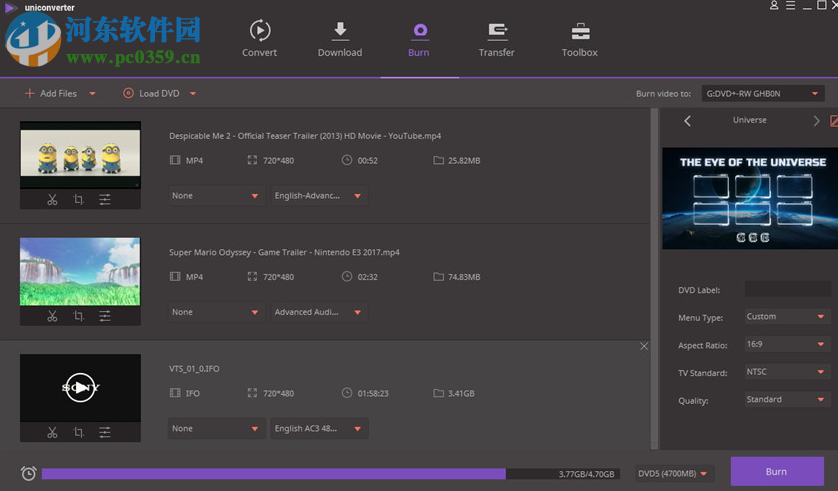The height and width of the screenshot is (491, 838).
Task: Remove VTS_01_0.IFO with the X button
Action: (x=644, y=346)
